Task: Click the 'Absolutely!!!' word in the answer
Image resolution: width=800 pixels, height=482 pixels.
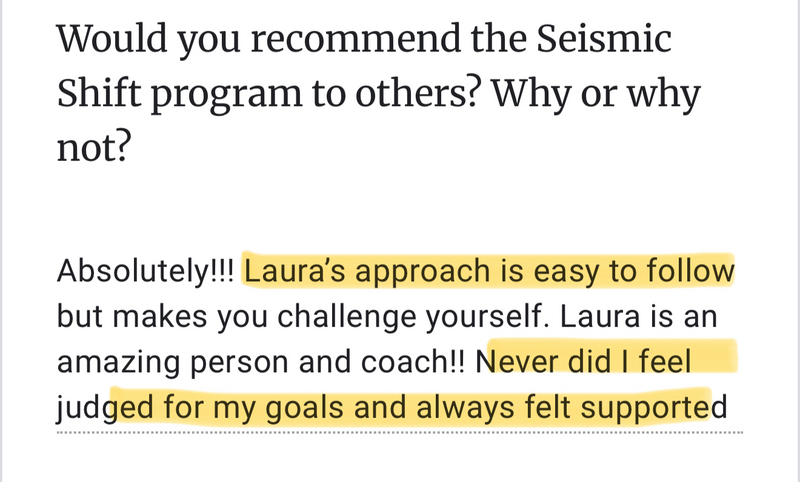Action: [x=145, y=271]
